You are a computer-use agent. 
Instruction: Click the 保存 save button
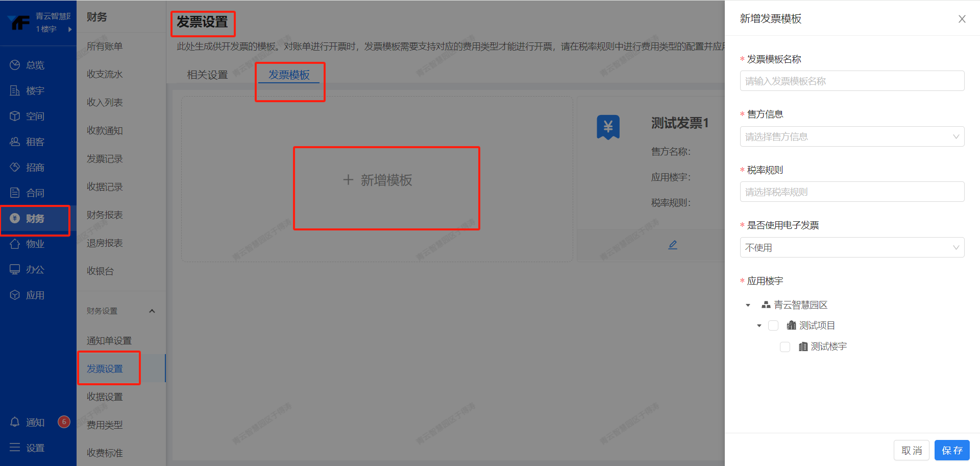click(x=951, y=450)
